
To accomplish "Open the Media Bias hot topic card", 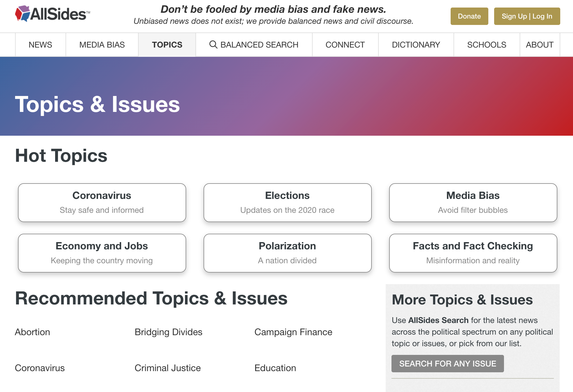I will click(473, 202).
